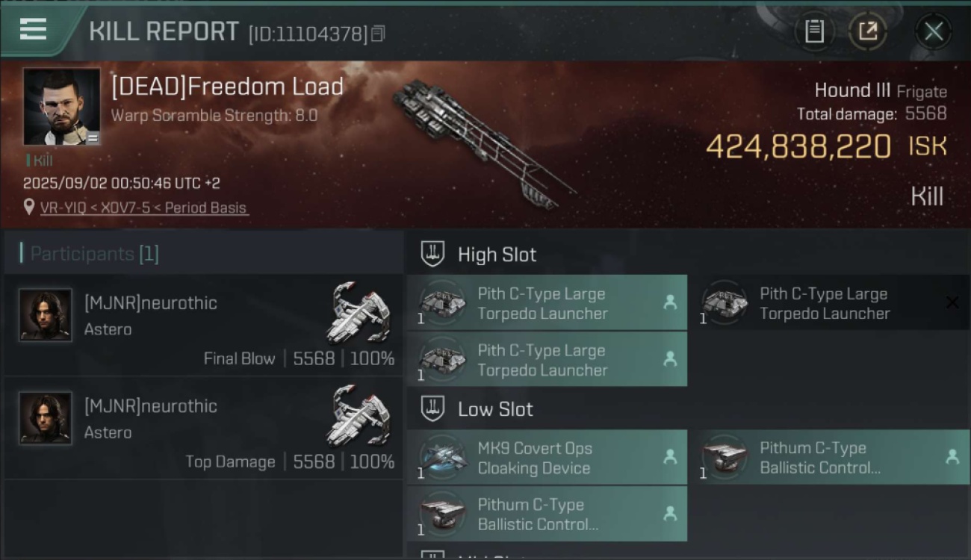
Task: Click the Hound III ship image
Action: point(483,142)
